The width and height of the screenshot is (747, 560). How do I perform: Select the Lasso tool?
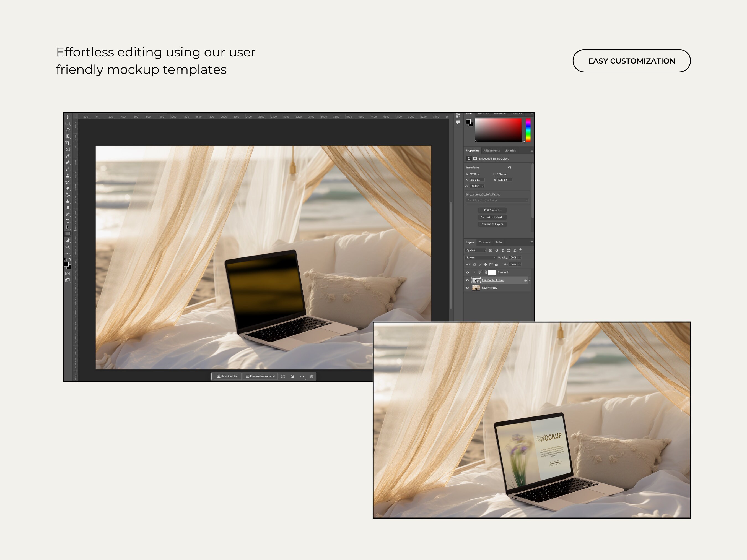[x=68, y=130]
